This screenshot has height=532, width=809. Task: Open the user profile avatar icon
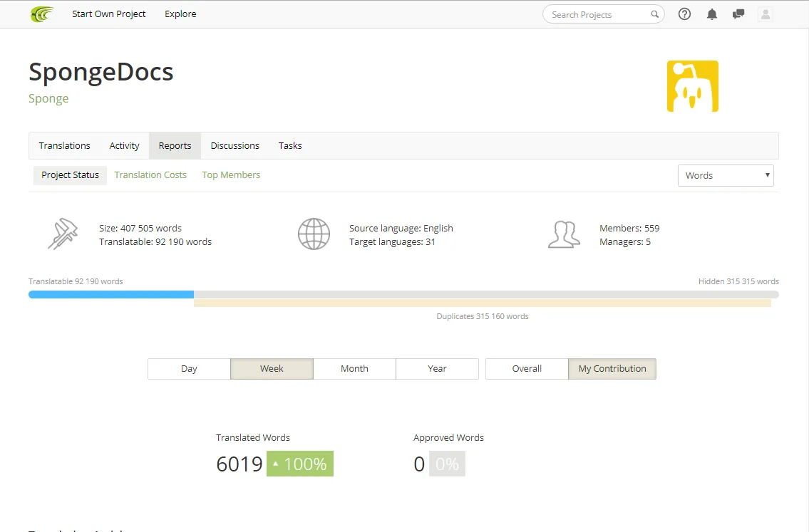pyautogui.click(x=765, y=14)
